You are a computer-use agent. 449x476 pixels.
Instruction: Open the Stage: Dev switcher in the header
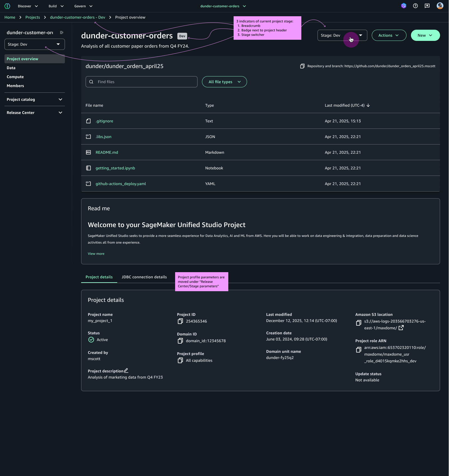(x=342, y=35)
